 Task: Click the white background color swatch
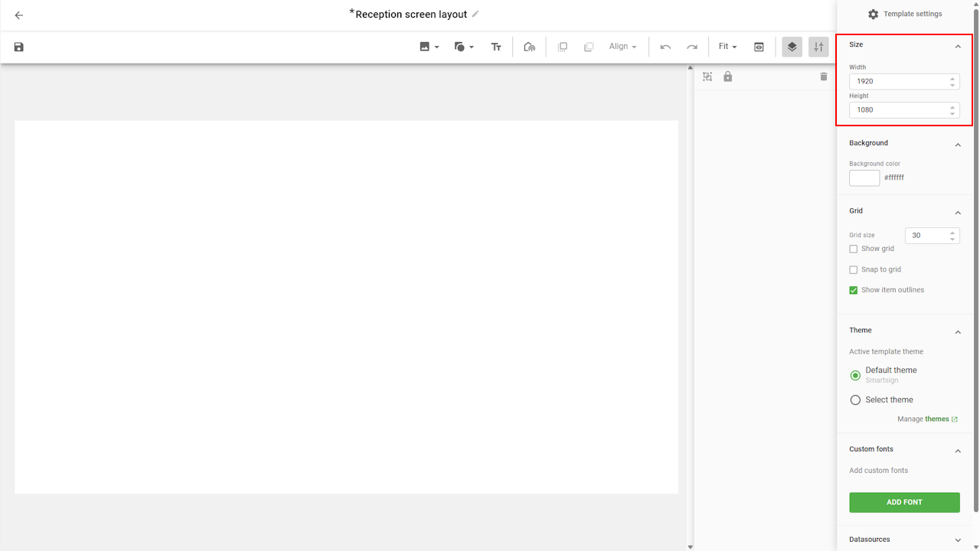[864, 178]
